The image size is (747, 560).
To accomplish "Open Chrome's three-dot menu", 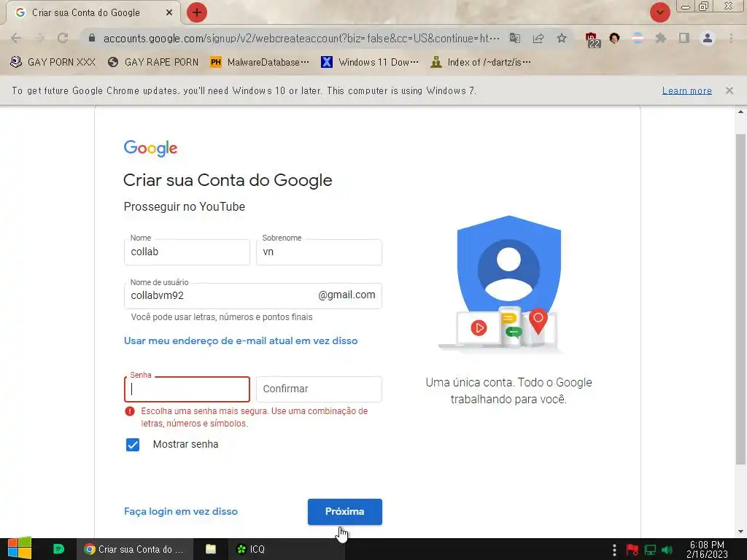I will click(731, 38).
